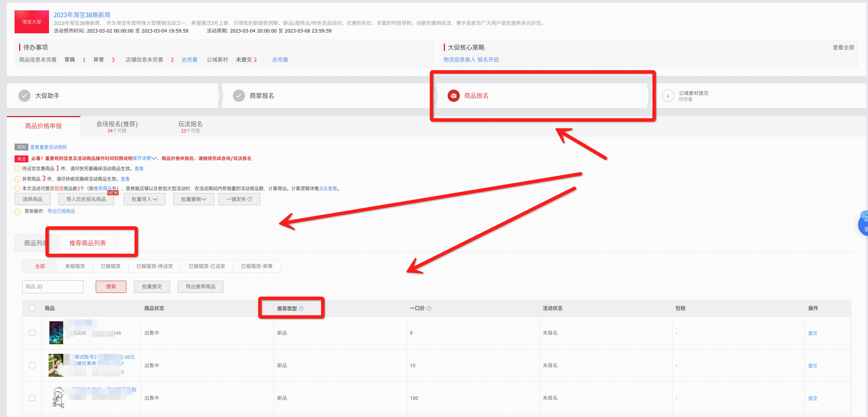868x417 pixels.
Task: Click the 大促助手 checkmark step icon
Action: click(x=25, y=96)
